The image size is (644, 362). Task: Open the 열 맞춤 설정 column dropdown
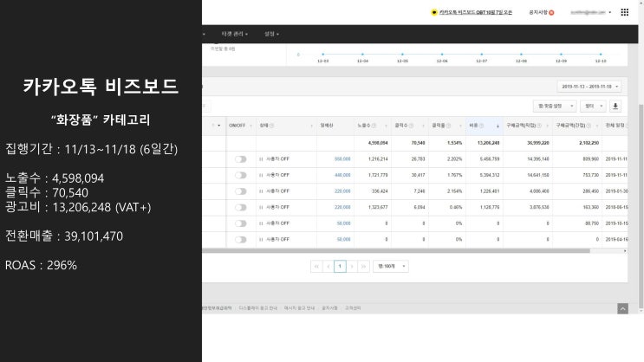coord(555,107)
